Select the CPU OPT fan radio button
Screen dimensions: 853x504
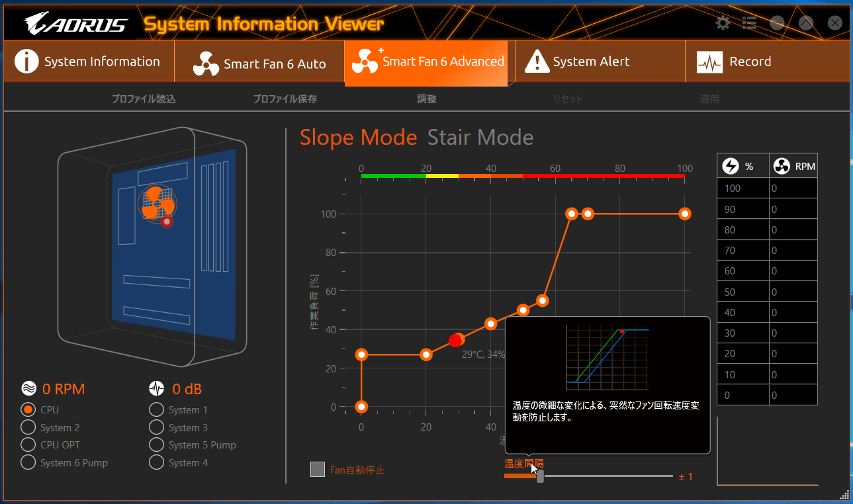(28, 444)
